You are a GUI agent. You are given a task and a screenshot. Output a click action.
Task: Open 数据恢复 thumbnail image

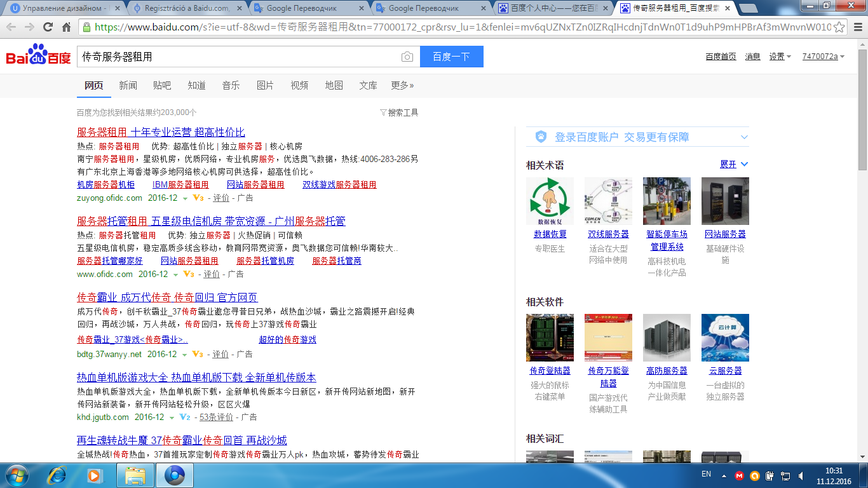(x=550, y=201)
